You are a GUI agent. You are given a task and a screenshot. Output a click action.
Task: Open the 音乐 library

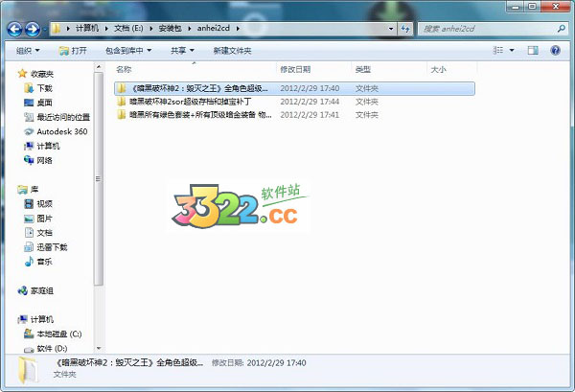[x=38, y=262]
